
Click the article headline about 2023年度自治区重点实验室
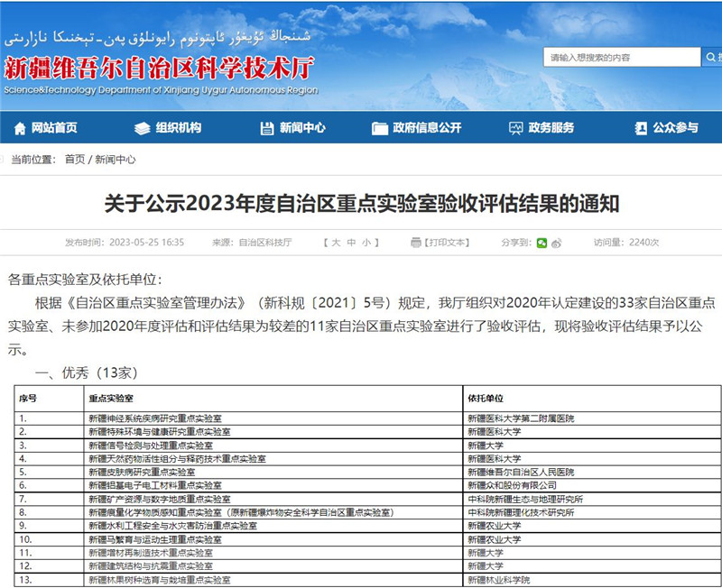click(x=362, y=203)
